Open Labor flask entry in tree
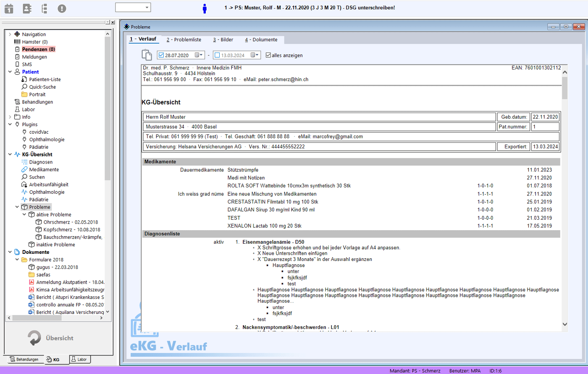Viewport: 588px width, 374px height. [29, 110]
